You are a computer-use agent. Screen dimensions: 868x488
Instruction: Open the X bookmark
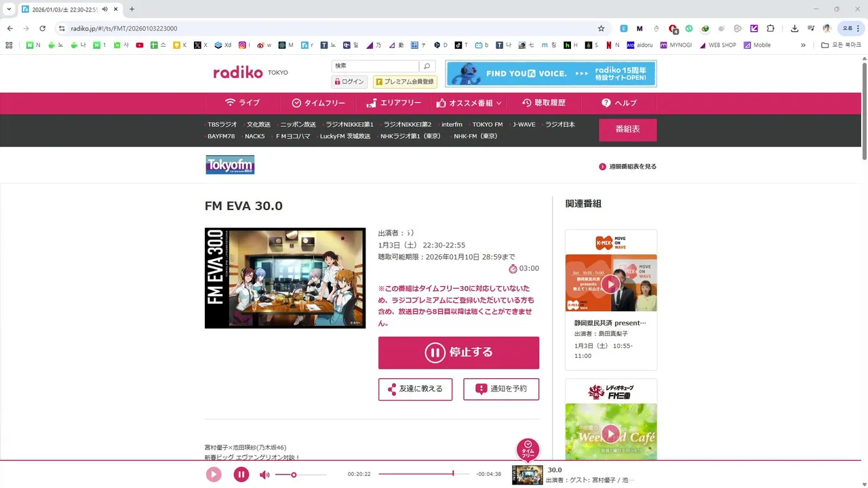pos(201,45)
